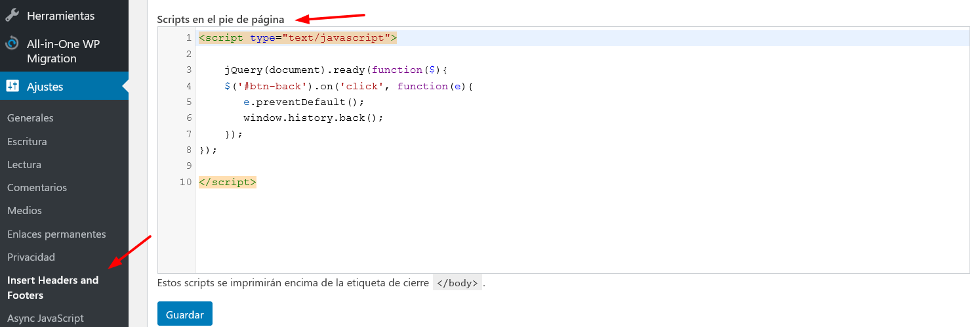980x327 pixels.
Task: Open All-in-One WP Migration menu
Action: click(x=64, y=51)
